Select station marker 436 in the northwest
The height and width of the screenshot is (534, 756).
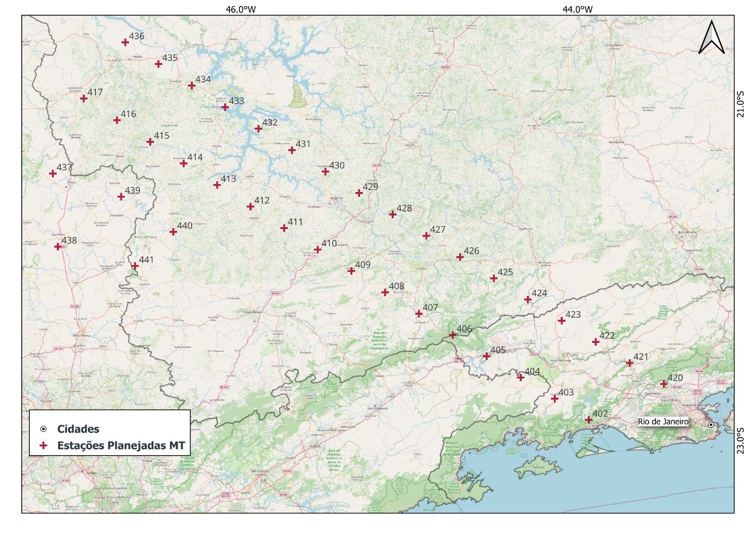(124, 42)
